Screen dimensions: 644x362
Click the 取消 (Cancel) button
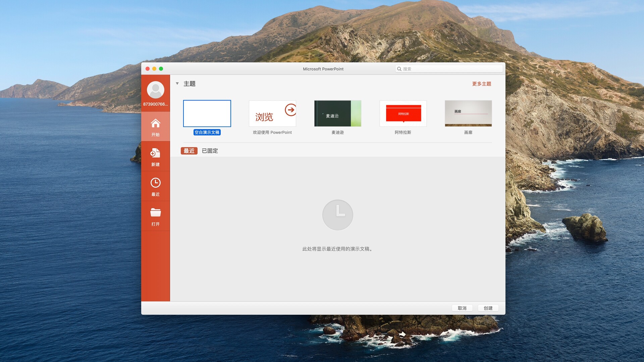[462, 308]
